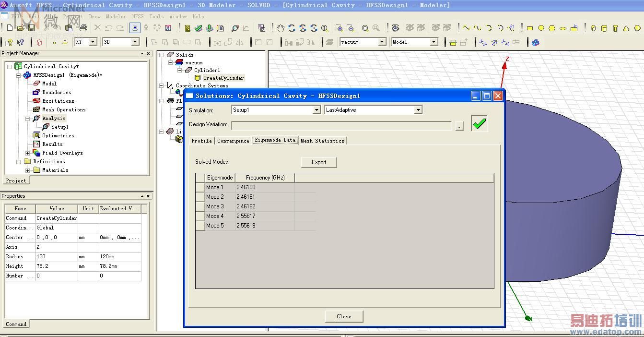Click the Save floppy disk icon
This screenshot has width=644, height=337.
(32, 28)
